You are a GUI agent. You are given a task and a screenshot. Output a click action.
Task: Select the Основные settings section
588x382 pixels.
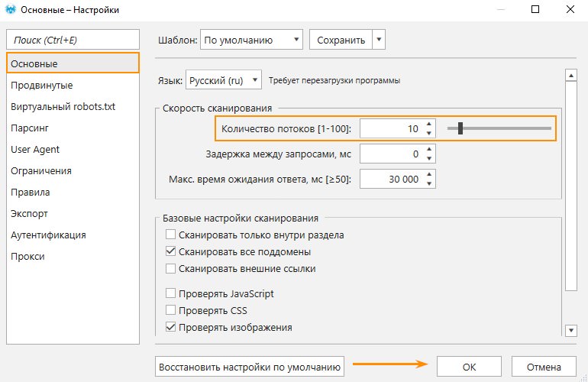click(x=73, y=63)
